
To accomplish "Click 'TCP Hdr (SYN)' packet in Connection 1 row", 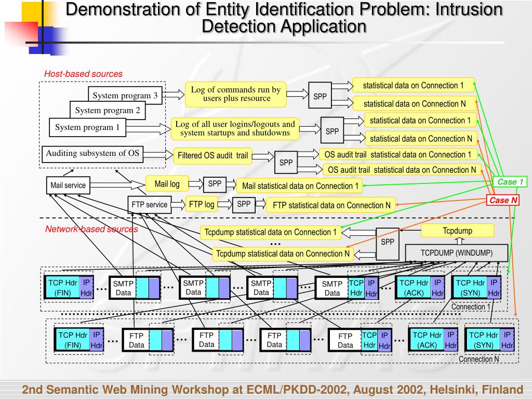I will [x=476, y=288].
